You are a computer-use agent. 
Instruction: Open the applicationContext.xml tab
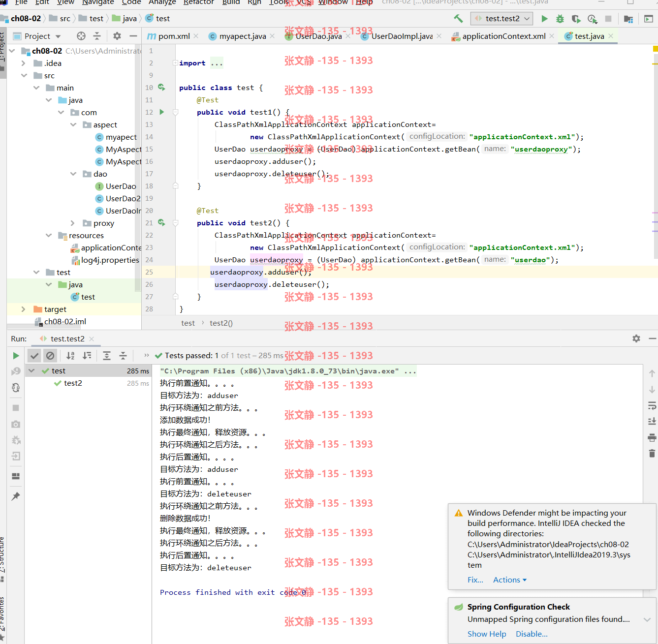[503, 36]
